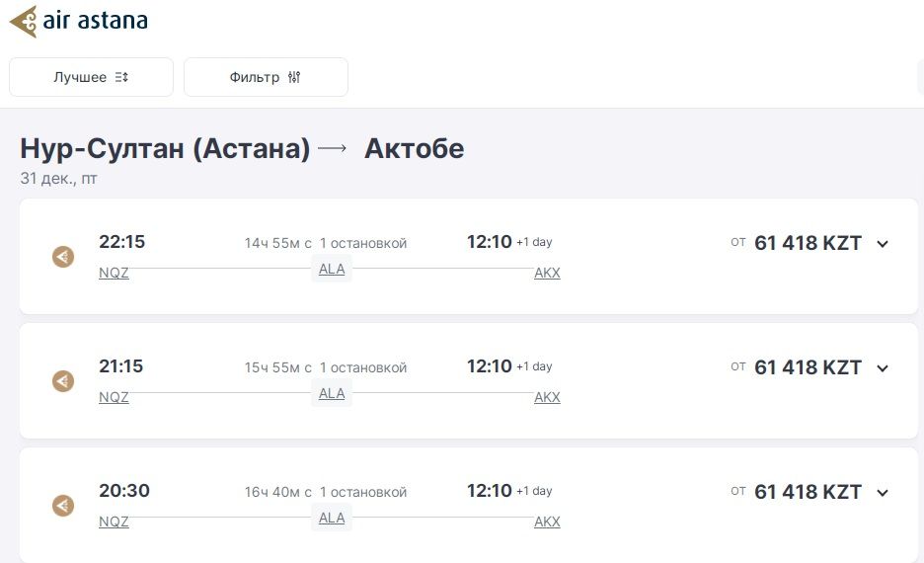Image resolution: width=924 pixels, height=563 pixels.
Task: Click the Air Astana logo
Action: click(79, 21)
